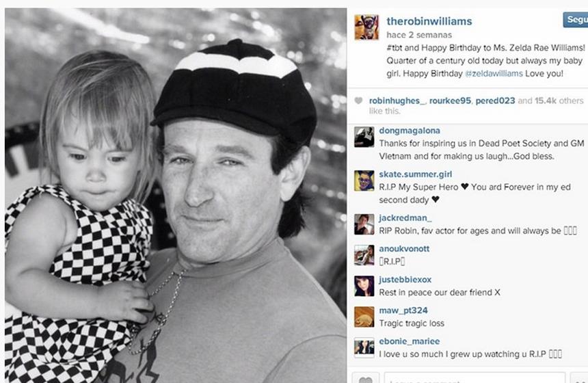Click maw_pt324's comment avatar

click(364, 317)
